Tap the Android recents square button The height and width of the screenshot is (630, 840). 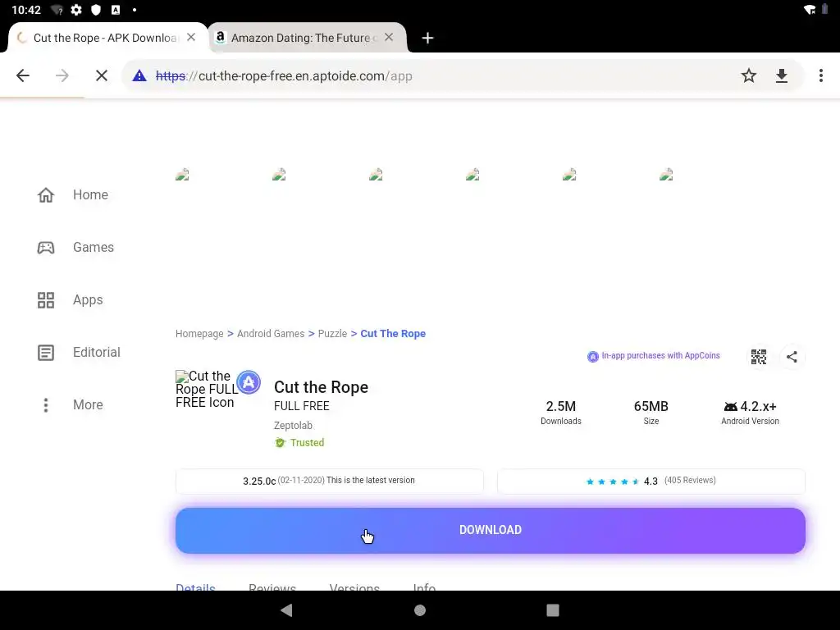coord(553,610)
